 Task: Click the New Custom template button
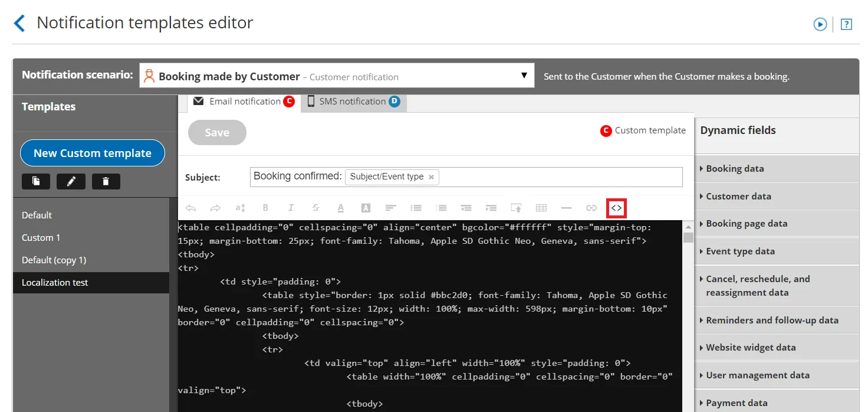pos(93,153)
